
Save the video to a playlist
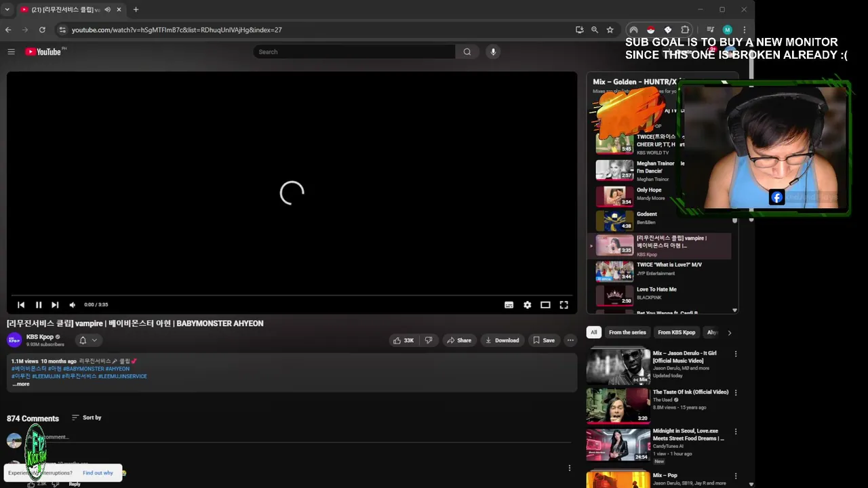click(x=544, y=340)
